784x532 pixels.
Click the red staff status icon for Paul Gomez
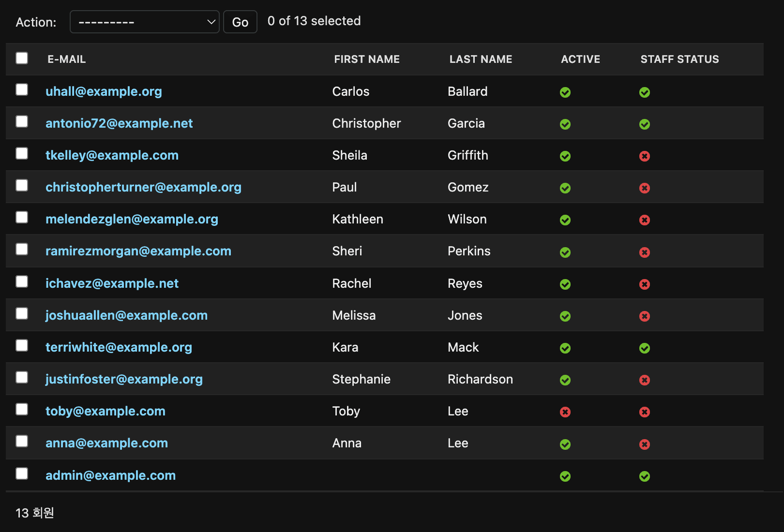point(645,188)
